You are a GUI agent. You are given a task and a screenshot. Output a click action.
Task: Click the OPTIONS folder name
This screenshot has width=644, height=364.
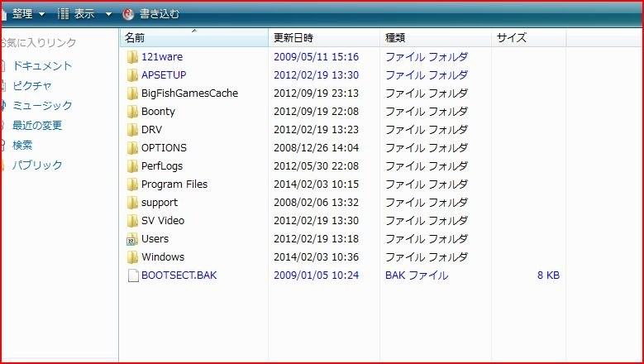click(164, 147)
